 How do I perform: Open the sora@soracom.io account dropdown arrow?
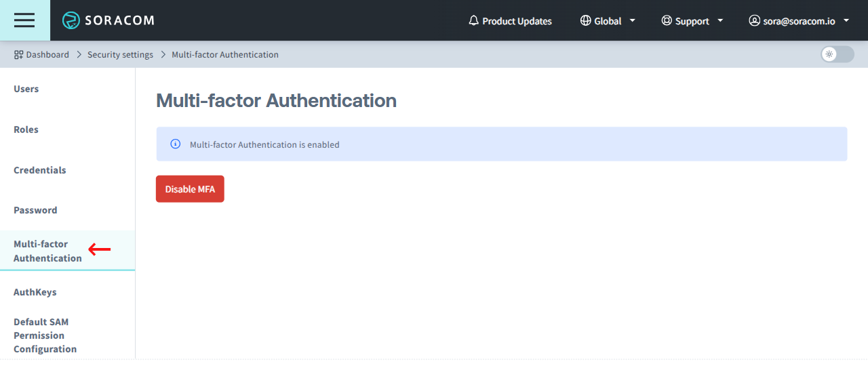click(846, 21)
